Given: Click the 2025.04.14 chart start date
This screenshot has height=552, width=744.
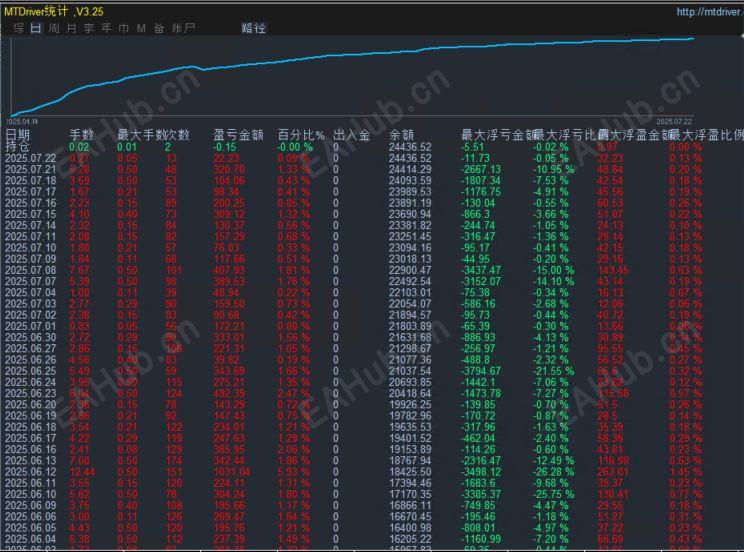Looking at the screenshot, I should [x=22, y=122].
